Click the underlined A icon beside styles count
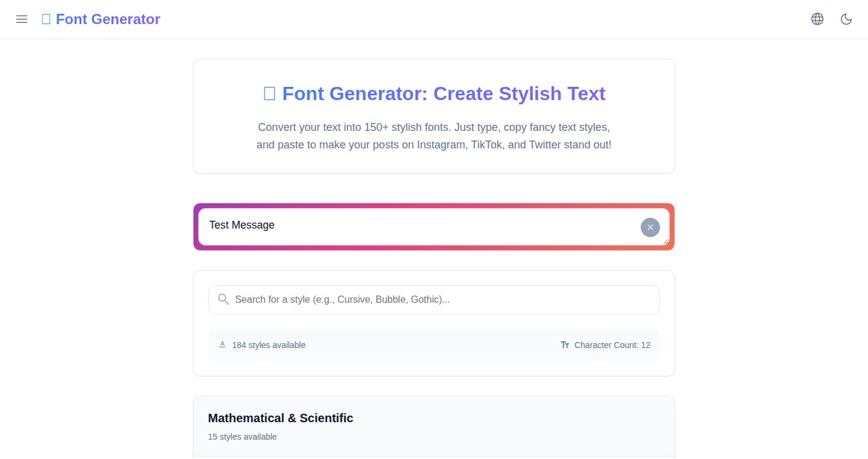Image resolution: width=868 pixels, height=459 pixels. 222,344
